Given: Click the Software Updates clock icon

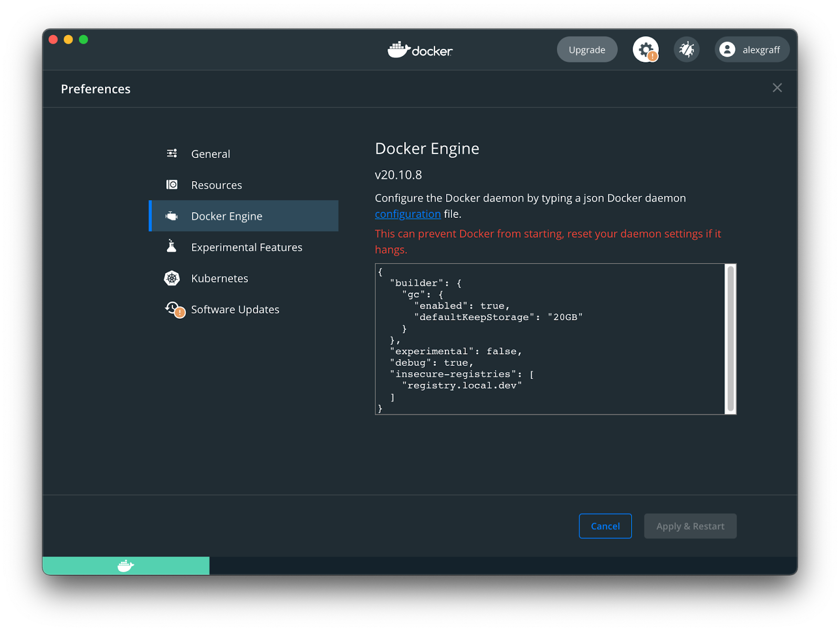Looking at the screenshot, I should point(174,309).
